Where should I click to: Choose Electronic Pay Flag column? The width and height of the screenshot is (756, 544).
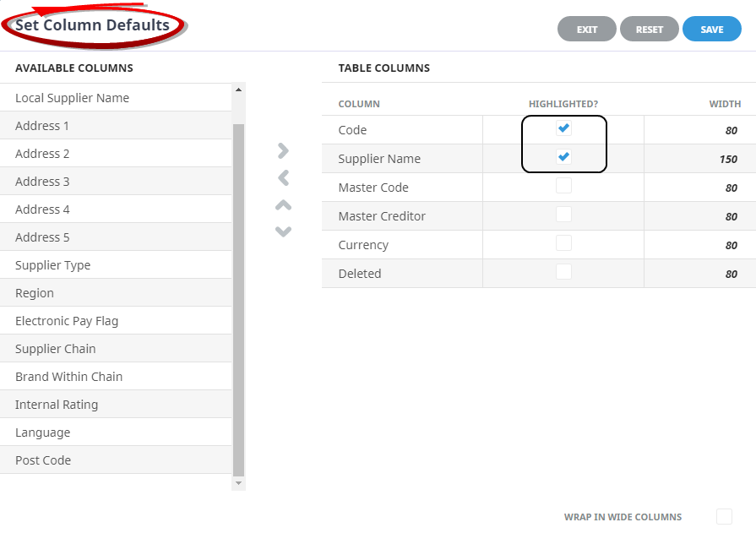pyautogui.click(x=116, y=321)
